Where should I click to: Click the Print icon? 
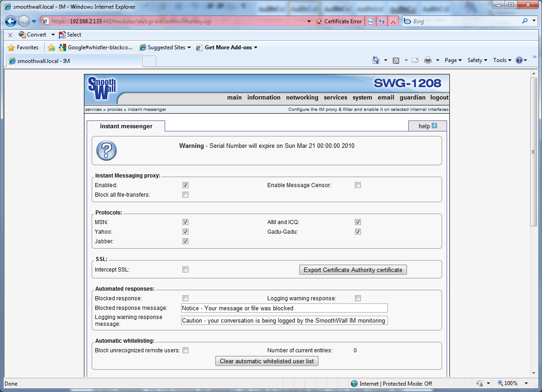428,61
